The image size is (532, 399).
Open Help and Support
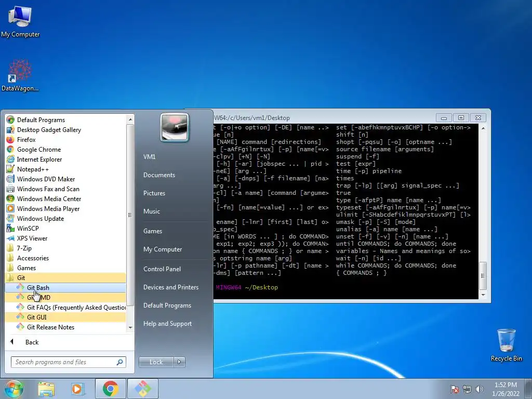pyautogui.click(x=167, y=324)
